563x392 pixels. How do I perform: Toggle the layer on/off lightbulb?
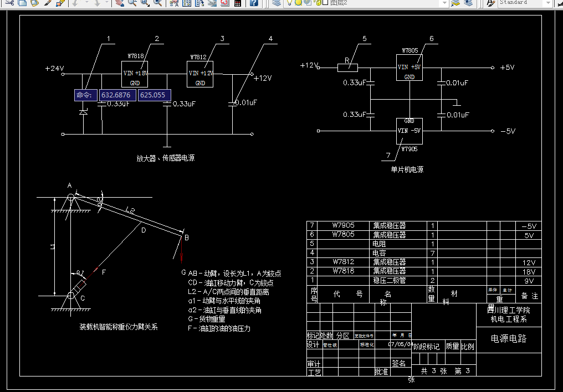(289, 3)
